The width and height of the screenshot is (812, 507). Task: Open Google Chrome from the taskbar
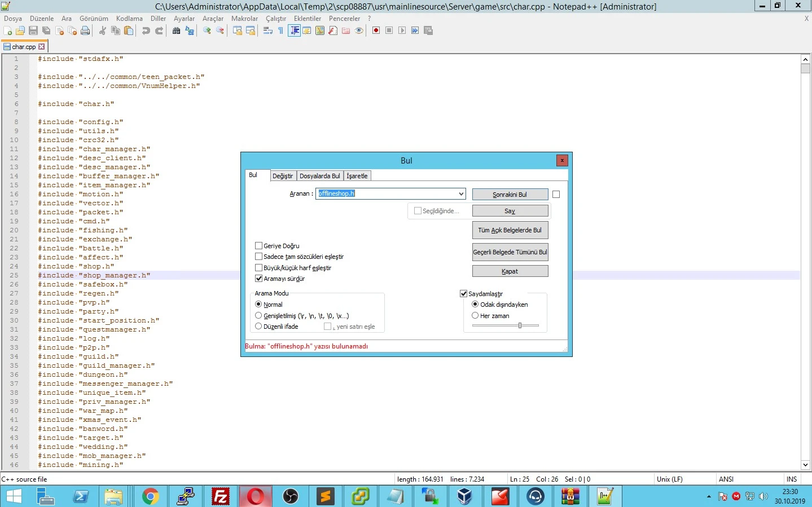click(150, 496)
